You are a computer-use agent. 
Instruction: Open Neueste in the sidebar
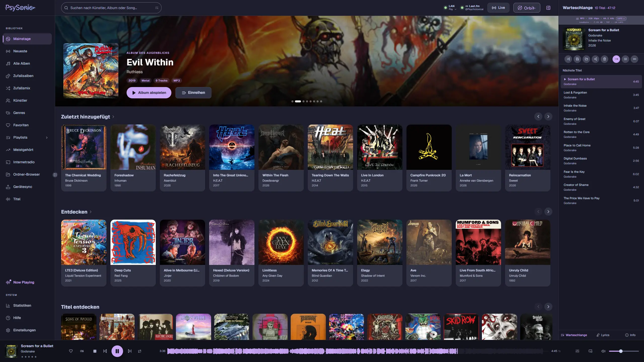click(x=27, y=51)
